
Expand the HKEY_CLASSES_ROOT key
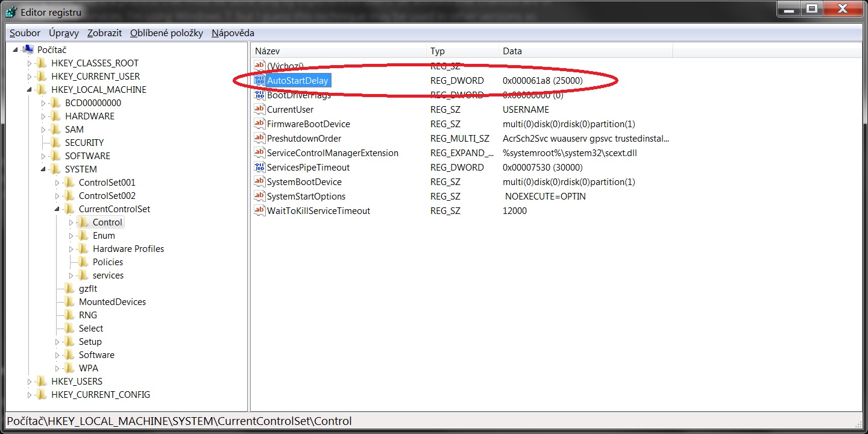point(30,63)
